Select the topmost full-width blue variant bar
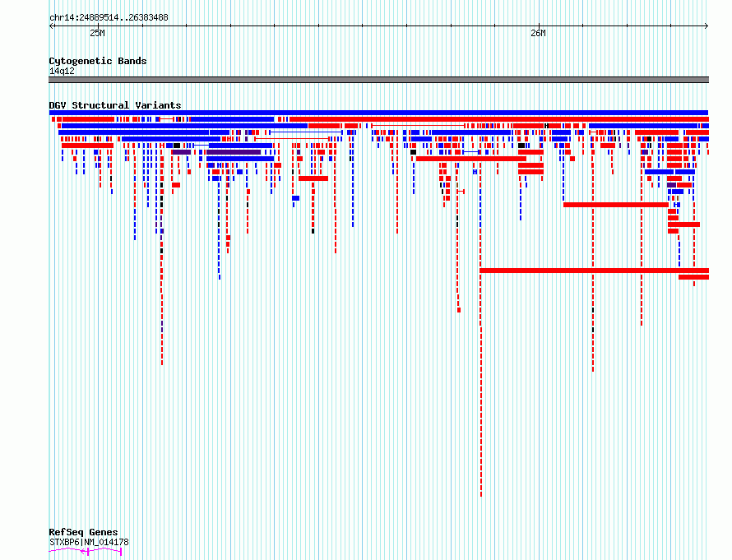 (x=378, y=113)
